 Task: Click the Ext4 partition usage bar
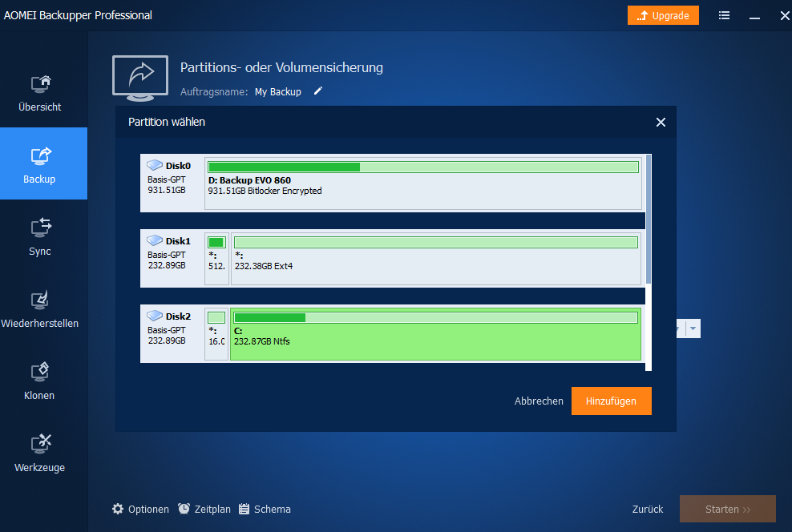tap(436, 242)
